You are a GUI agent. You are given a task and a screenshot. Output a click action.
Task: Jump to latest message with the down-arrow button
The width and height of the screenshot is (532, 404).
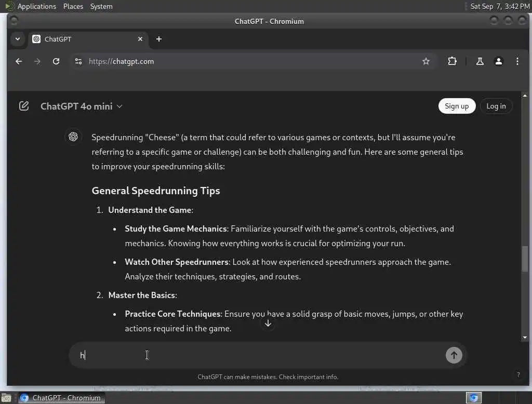pos(268,324)
